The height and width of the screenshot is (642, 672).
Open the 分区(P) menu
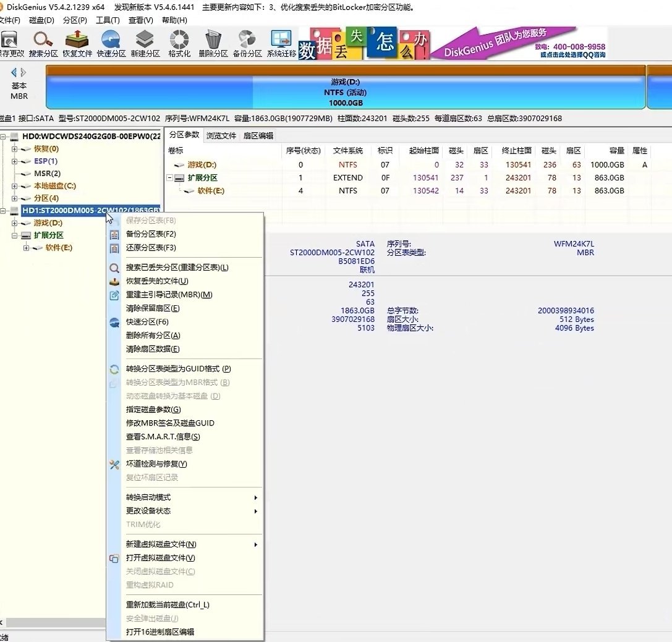pyautogui.click(x=75, y=20)
